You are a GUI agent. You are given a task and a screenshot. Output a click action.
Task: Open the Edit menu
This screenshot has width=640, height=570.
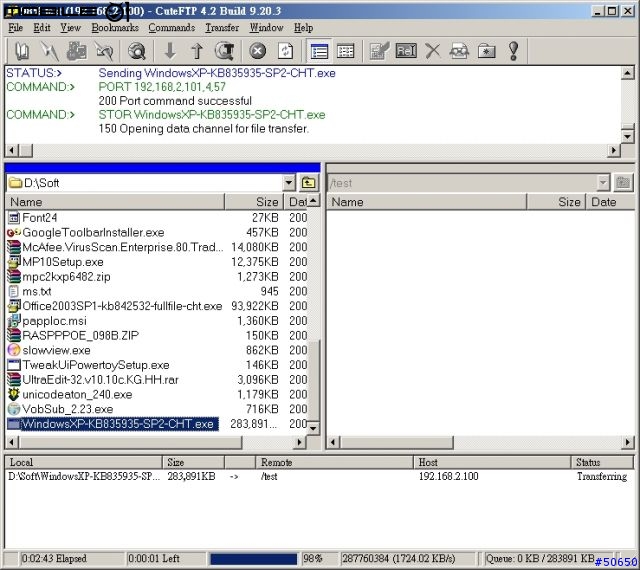point(42,28)
